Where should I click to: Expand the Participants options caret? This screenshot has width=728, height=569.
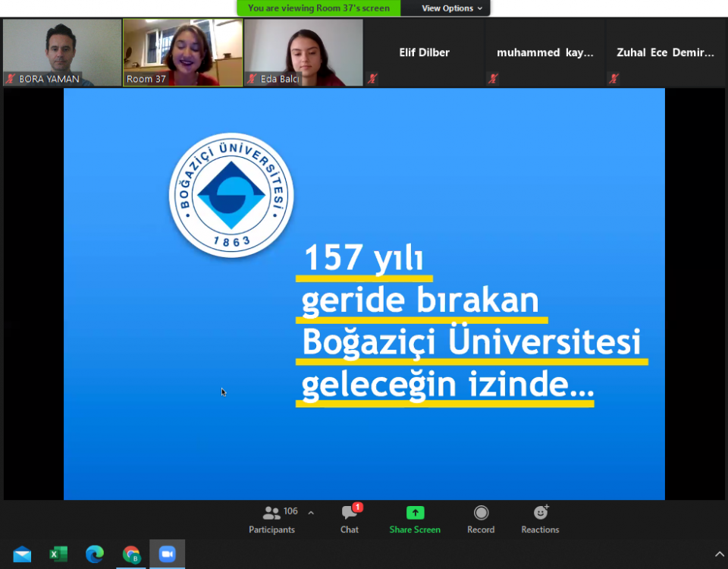pos(311,513)
